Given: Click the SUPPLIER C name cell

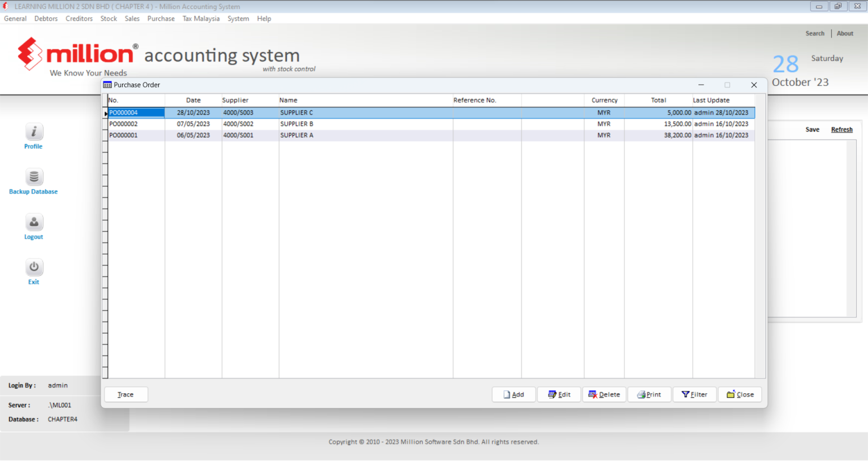Looking at the screenshot, I should pos(366,112).
